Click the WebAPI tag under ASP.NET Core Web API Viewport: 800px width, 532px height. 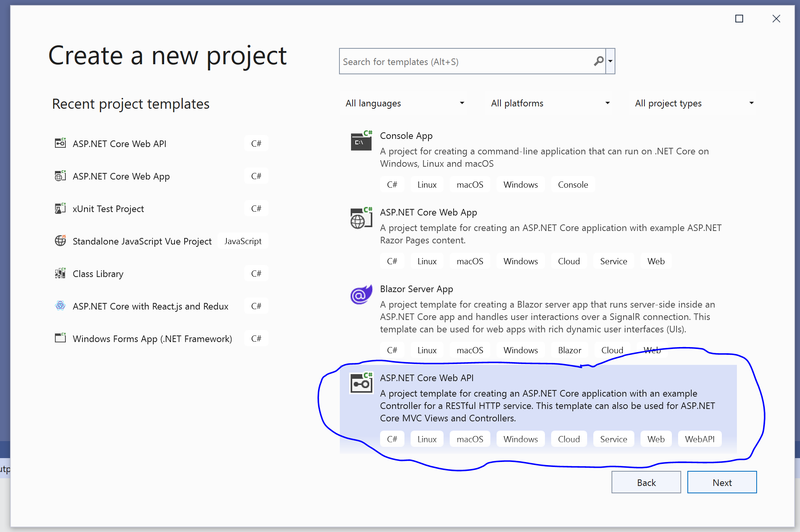coord(699,439)
